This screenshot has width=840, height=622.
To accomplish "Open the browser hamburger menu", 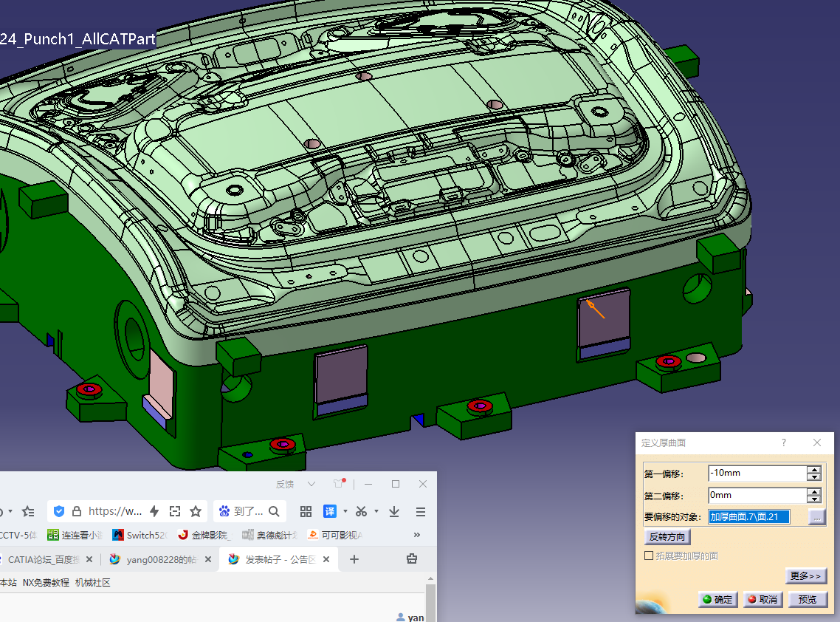I will [x=421, y=511].
